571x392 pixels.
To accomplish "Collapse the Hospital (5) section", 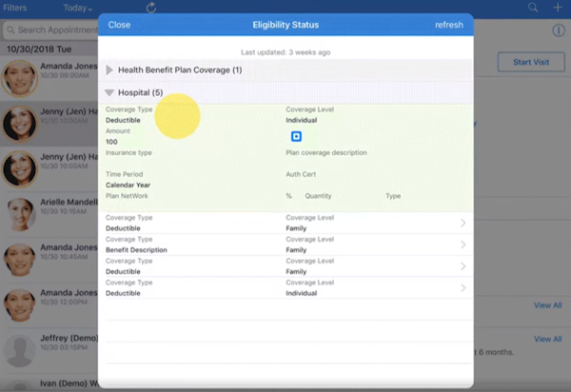I will (109, 92).
